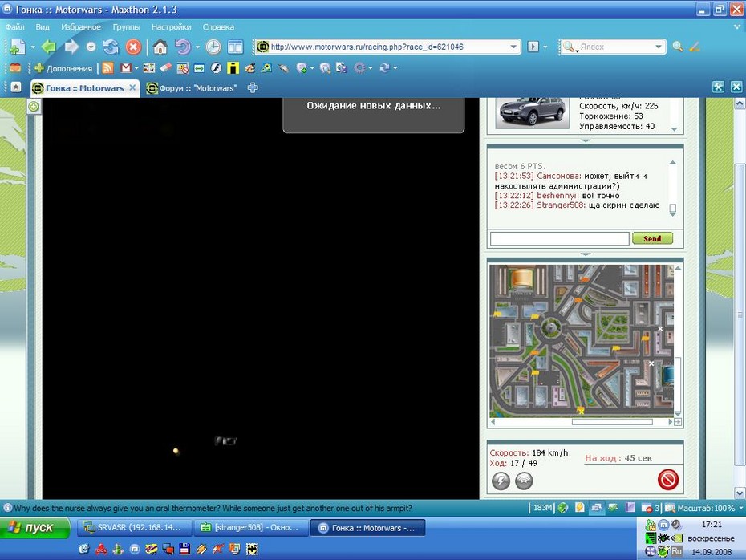This screenshot has width=746, height=560.
Task: Click the green circle plus icon in page corner
Action: point(34,107)
